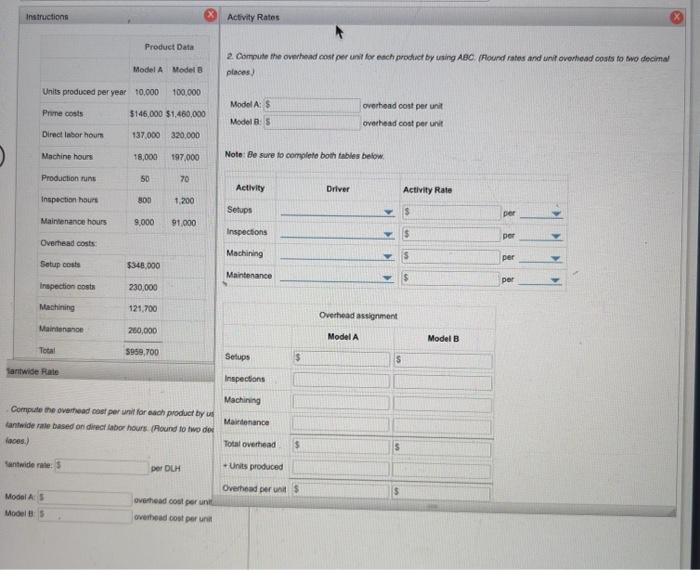Click the Units produced Model A field
The height and width of the screenshot is (570, 700).
pos(341,468)
